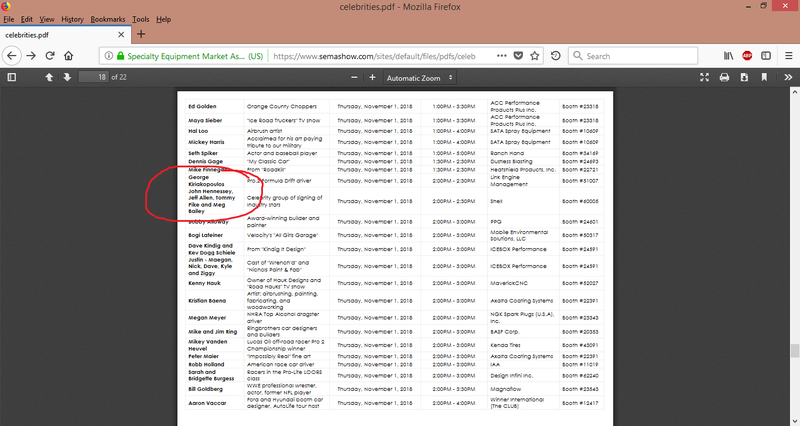The height and width of the screenshot is (426, 800).
Task: Go to next PDF page
Action: tap(67, 77)
